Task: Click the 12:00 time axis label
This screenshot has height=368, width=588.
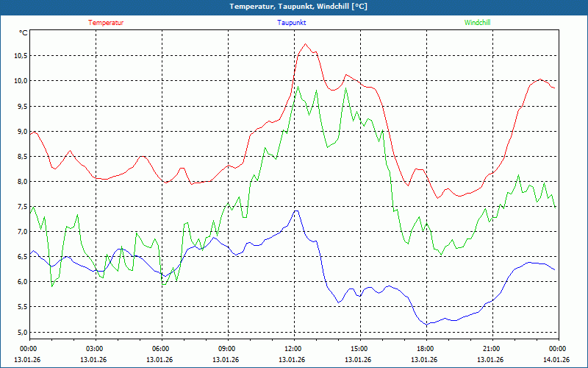Action: [x=293, y=349]
